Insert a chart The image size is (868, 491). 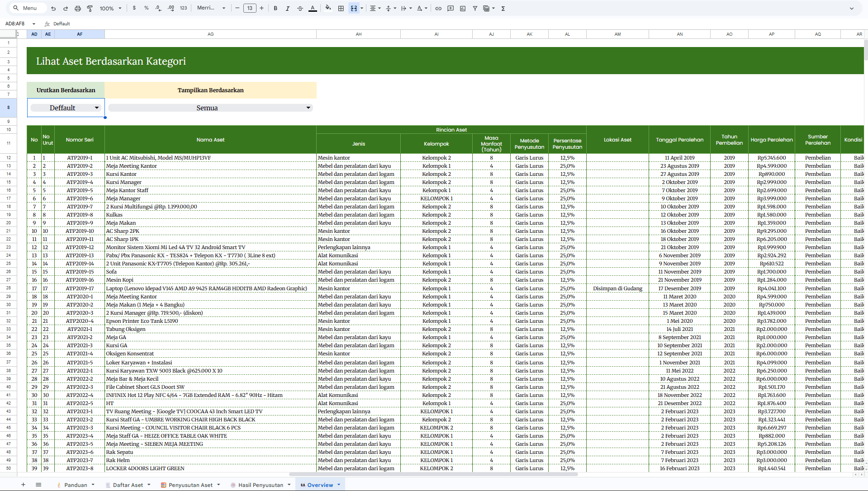(462, 8)
